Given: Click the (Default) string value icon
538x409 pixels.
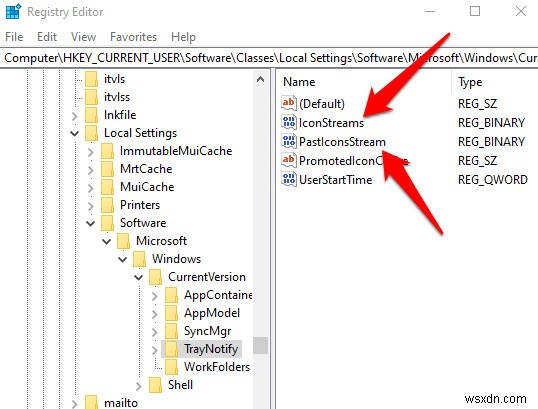Looking at the screenshot, I should (x=289, y=103).
